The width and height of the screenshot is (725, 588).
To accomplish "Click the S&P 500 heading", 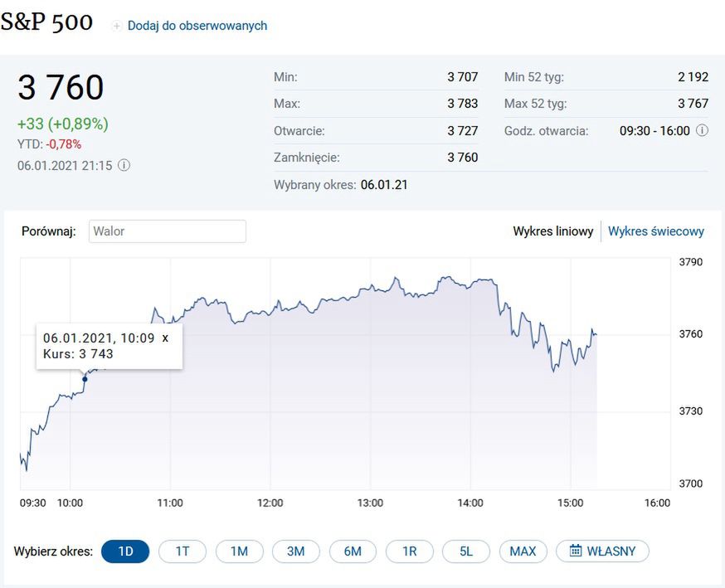I will (46, 22).
